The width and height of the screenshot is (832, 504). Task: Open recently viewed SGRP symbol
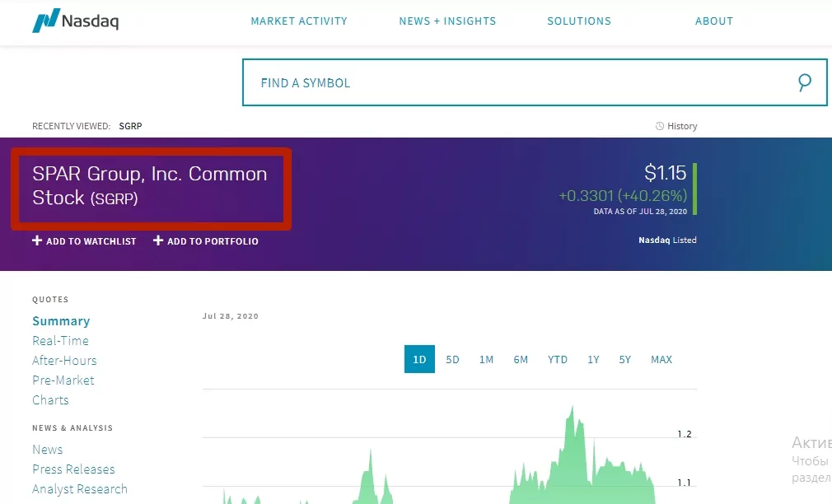(130, 126)
